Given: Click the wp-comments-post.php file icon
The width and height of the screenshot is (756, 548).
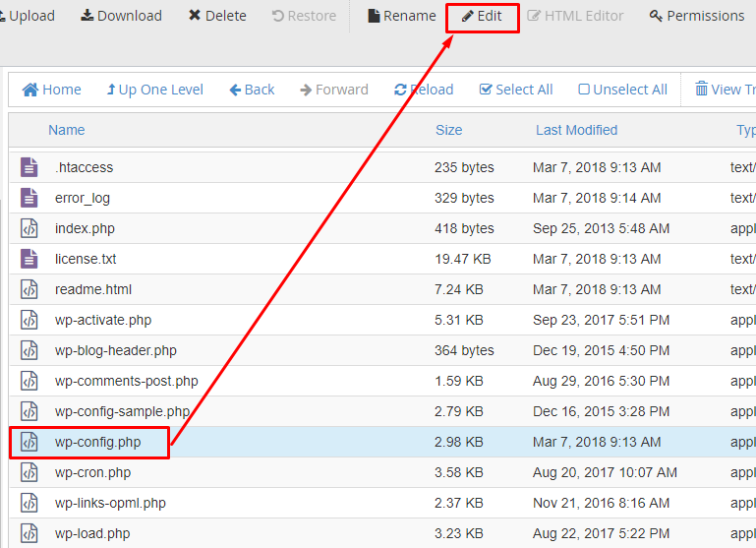Looking at the screenshot, I should point(29,381).
